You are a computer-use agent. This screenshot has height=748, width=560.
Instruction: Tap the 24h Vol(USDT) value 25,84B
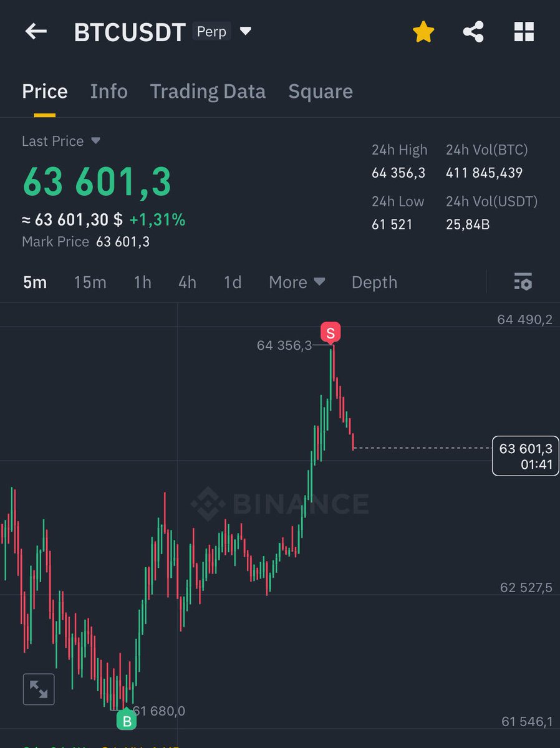pyautogui.click(x=468, y=224)
